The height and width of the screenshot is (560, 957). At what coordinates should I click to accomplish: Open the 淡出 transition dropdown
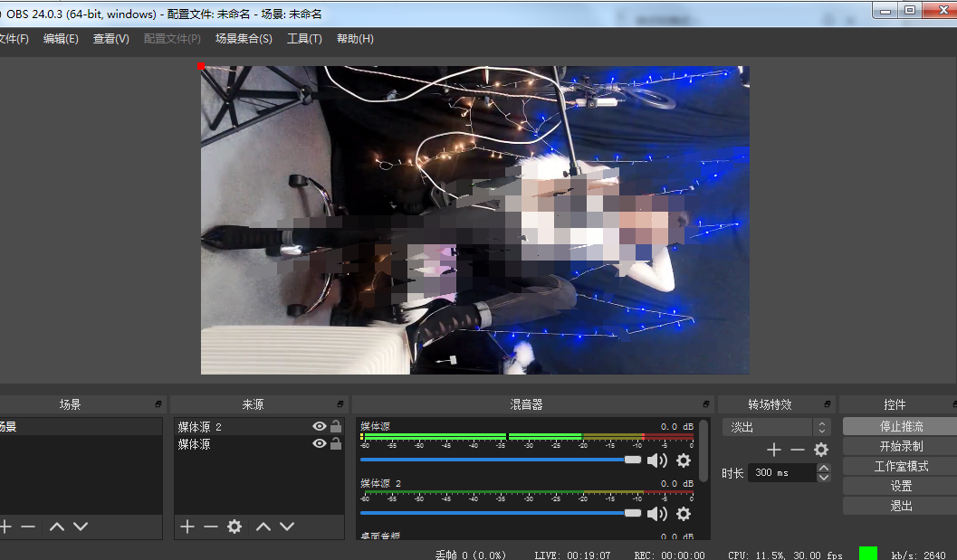(776, 427)
